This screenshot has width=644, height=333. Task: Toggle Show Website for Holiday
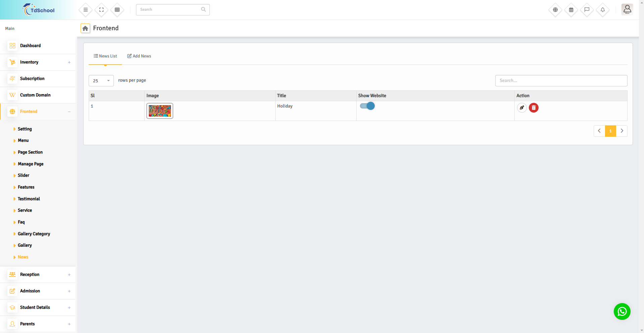click(x=367, y=106)
